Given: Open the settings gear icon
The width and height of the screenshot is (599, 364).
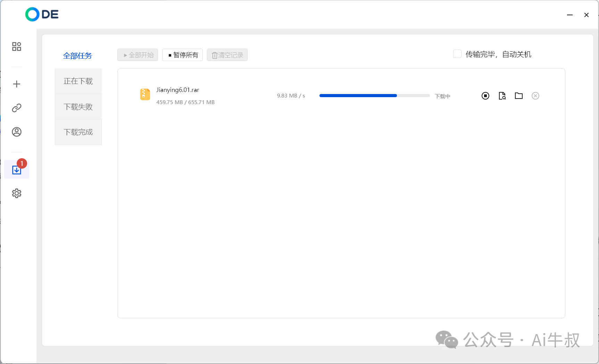Looking at the screenshot, I should pos(16,193).
